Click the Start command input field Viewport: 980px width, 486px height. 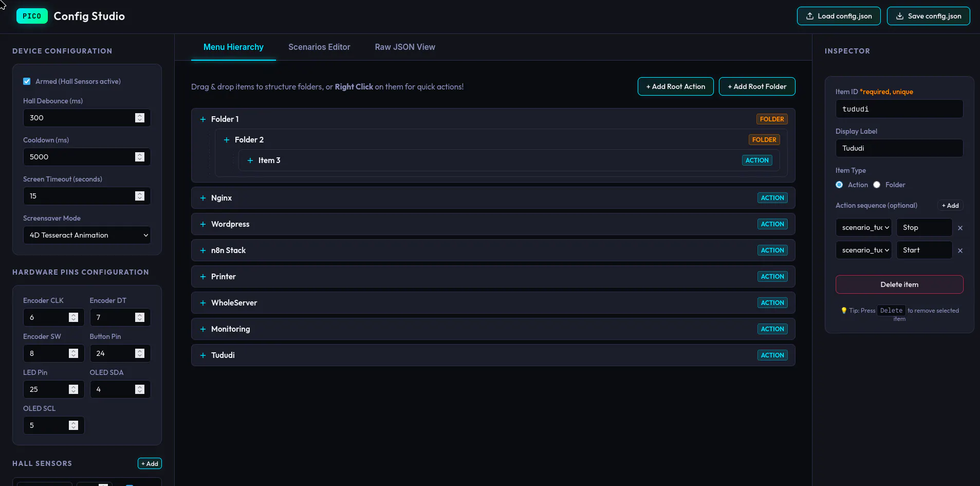pos(924,250)
